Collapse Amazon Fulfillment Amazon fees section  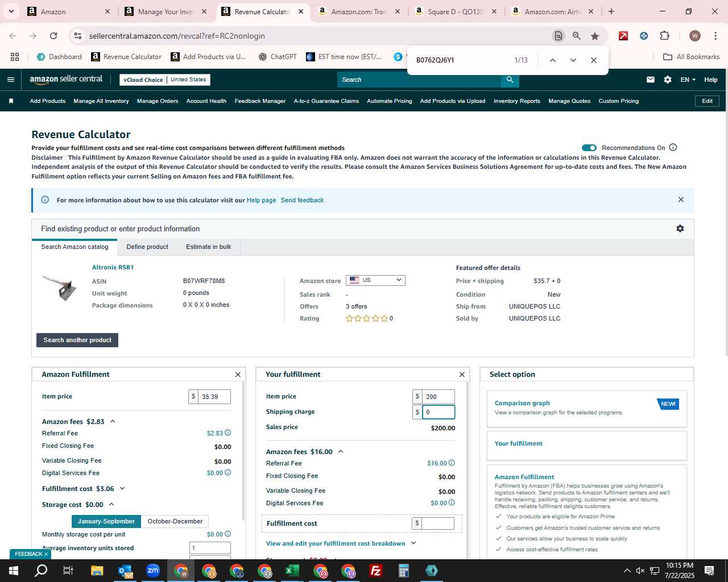click(113, 421)
